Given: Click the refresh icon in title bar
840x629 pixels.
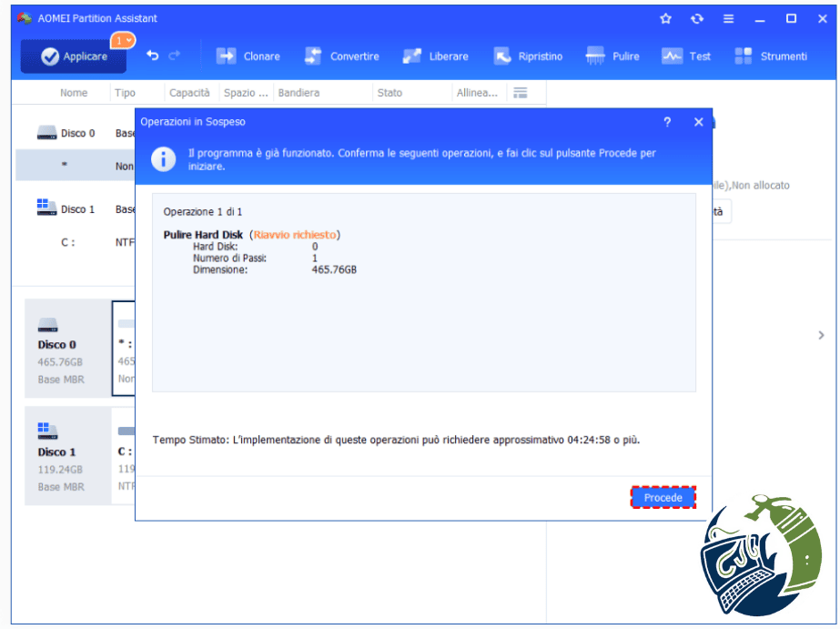Looking at the screenshot, I should [x=697, y=19].
